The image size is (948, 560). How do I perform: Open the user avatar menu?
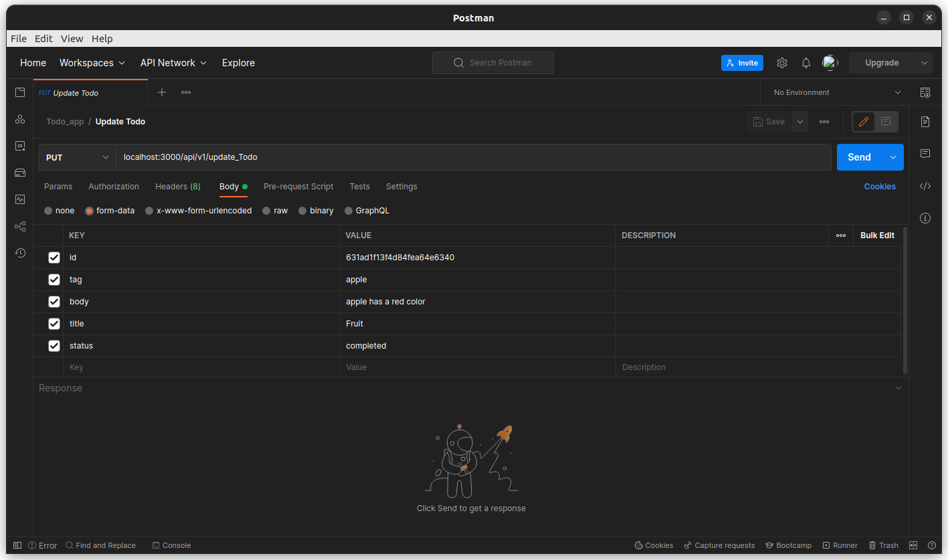[830, 63]
